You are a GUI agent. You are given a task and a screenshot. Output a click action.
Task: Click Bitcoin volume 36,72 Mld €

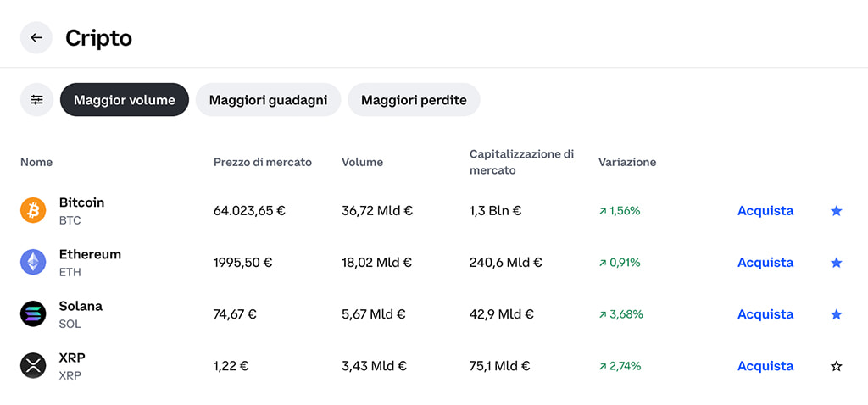point(377,211)
